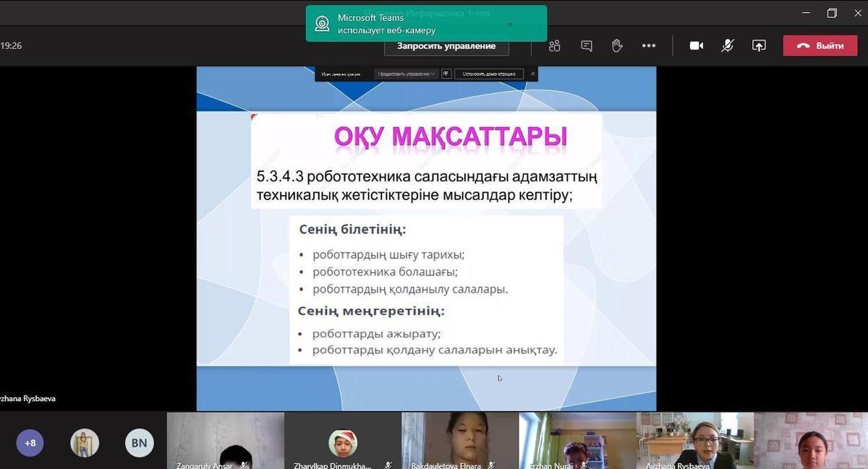Click the shared slide titled ОҚУ МАҚСАТТАРЫ
This screenshot has width=868, height=469.
426,238
